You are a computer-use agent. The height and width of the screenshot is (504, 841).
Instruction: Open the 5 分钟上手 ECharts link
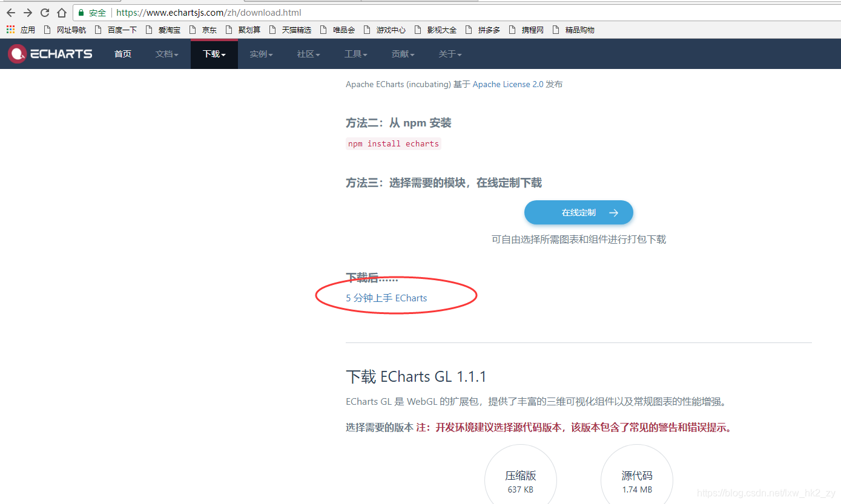(x=386, y=298)
